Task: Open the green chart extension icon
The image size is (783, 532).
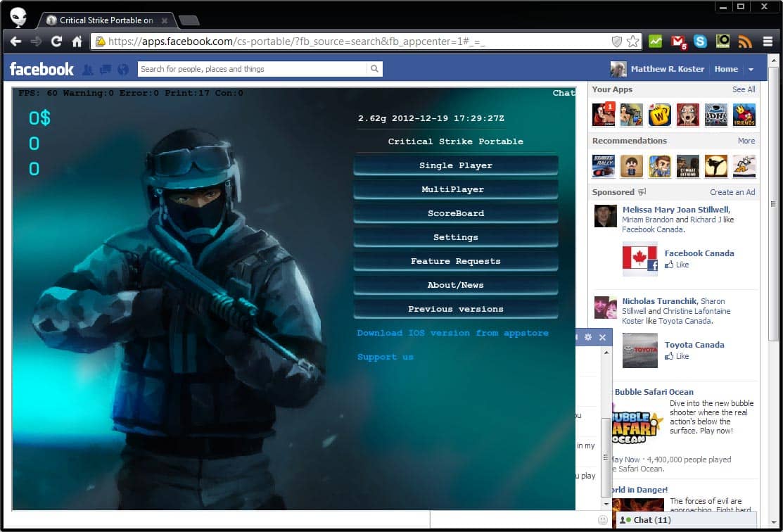Action: click(655, 42)
